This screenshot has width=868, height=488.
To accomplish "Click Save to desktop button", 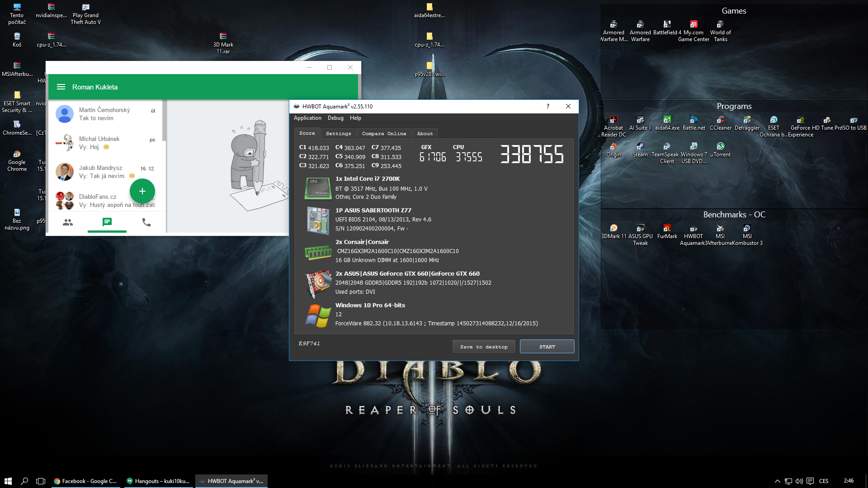I will tap(484, 347).
